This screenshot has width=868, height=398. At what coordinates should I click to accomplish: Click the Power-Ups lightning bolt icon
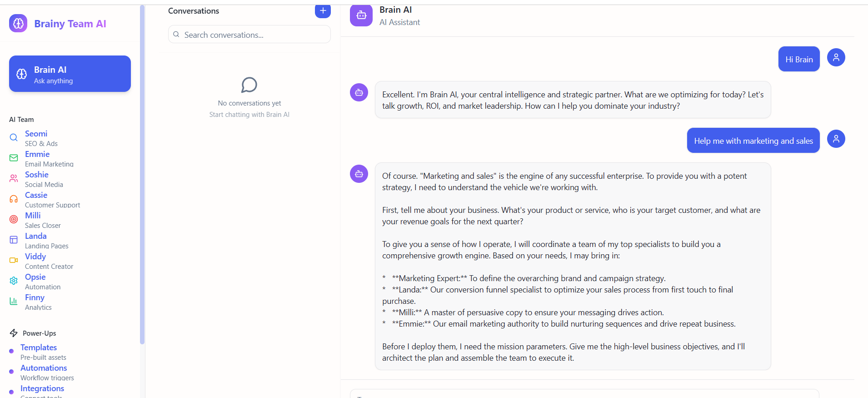[x=14, y=333]
